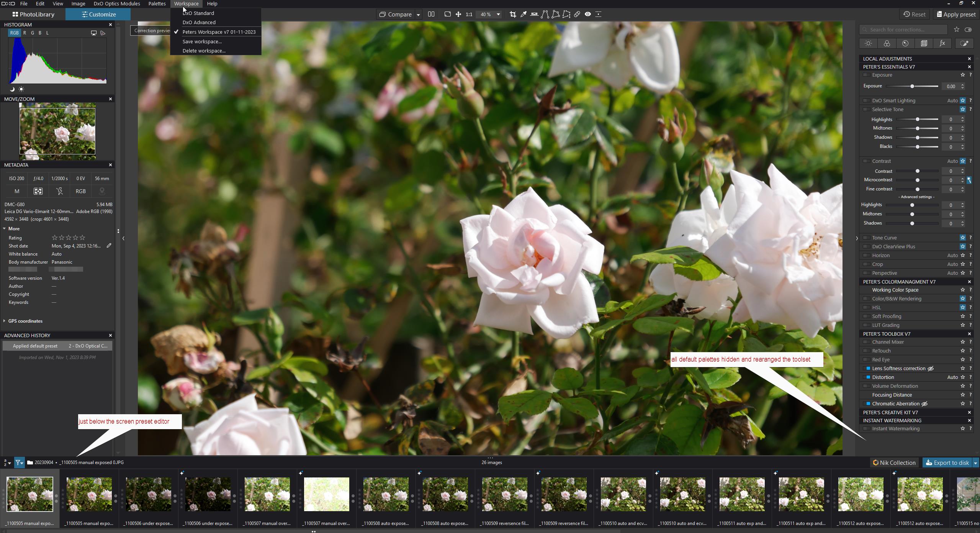The height and width of the screenshot is (533, 980).
Task: Filter corrections by favorites star
Action: (957, 30)
